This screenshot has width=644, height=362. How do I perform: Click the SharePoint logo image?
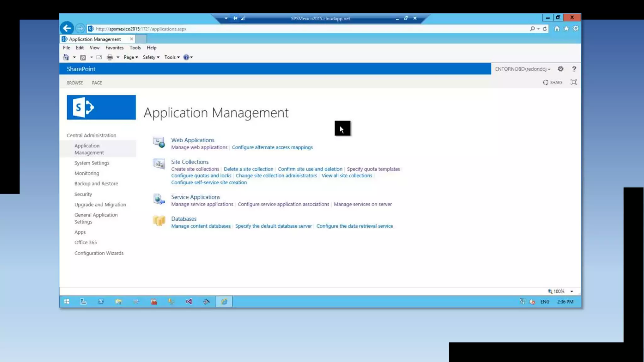pyautogui.click(x=101, y=107)
